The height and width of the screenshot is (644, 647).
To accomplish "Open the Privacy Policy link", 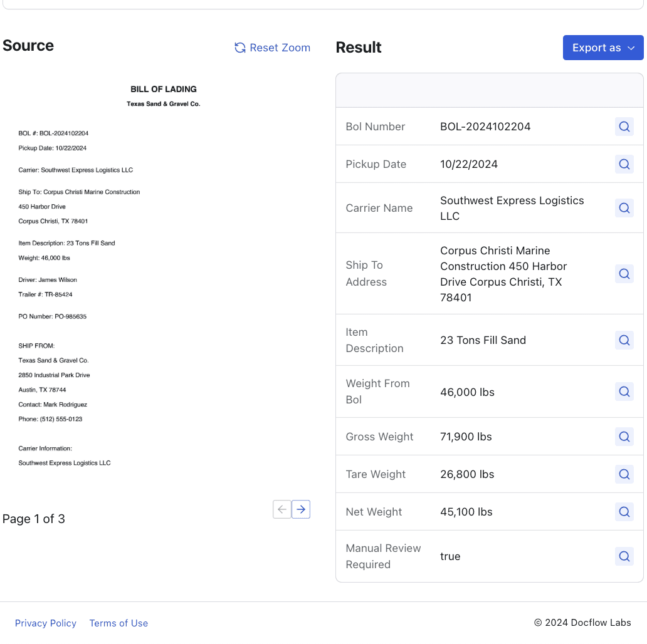I will [x=45, y=623].
